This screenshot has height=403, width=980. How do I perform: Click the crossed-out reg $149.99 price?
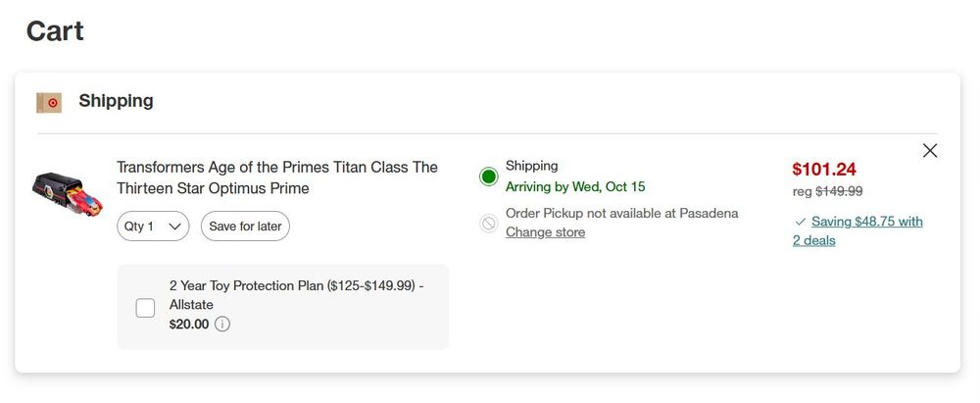click(827, 191)
